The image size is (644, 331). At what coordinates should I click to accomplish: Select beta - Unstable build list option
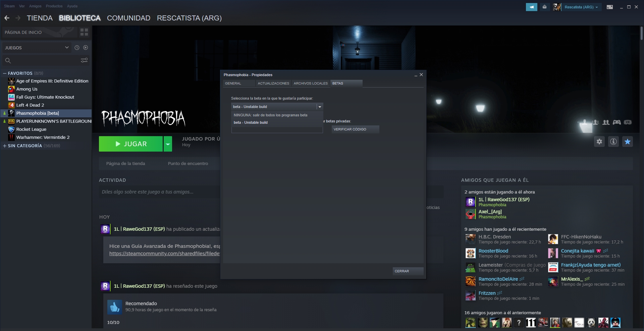click(x=277, y=122)
